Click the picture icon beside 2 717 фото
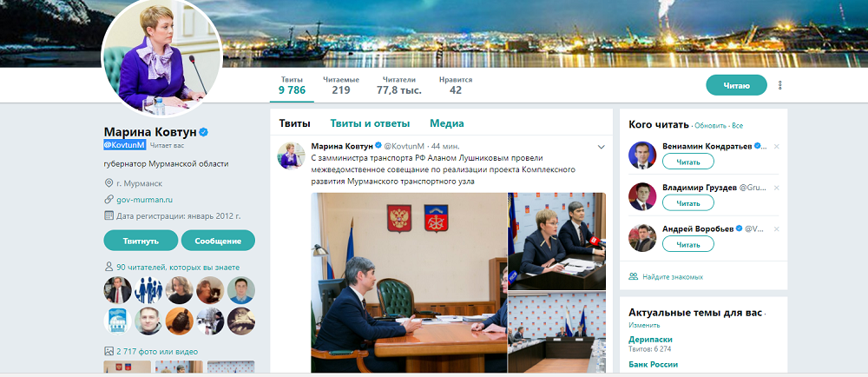Screen dimensions: 868x377 pos(108,351)
